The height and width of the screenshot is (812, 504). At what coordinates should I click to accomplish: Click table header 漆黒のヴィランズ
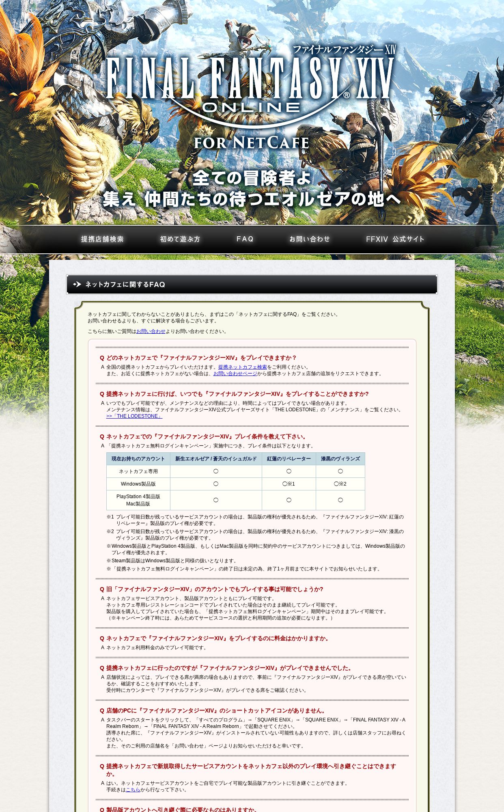click(x=340, y=459)
